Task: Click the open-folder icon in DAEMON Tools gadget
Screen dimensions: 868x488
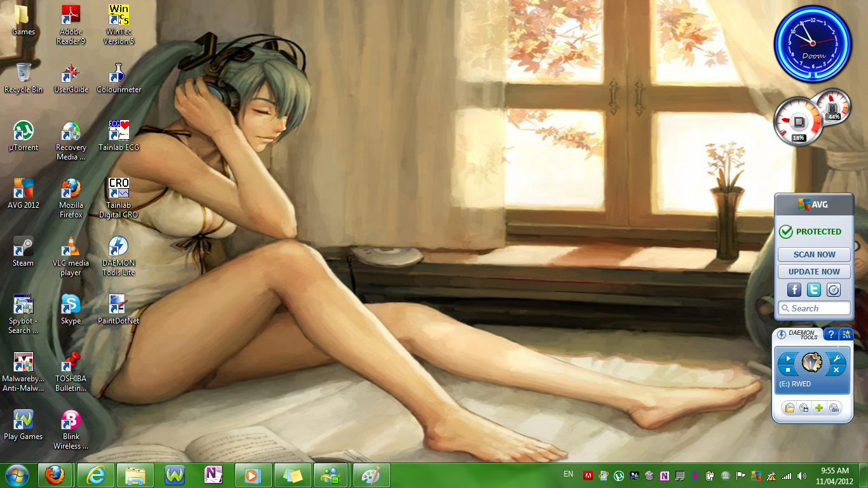Action: coord(789,408)
